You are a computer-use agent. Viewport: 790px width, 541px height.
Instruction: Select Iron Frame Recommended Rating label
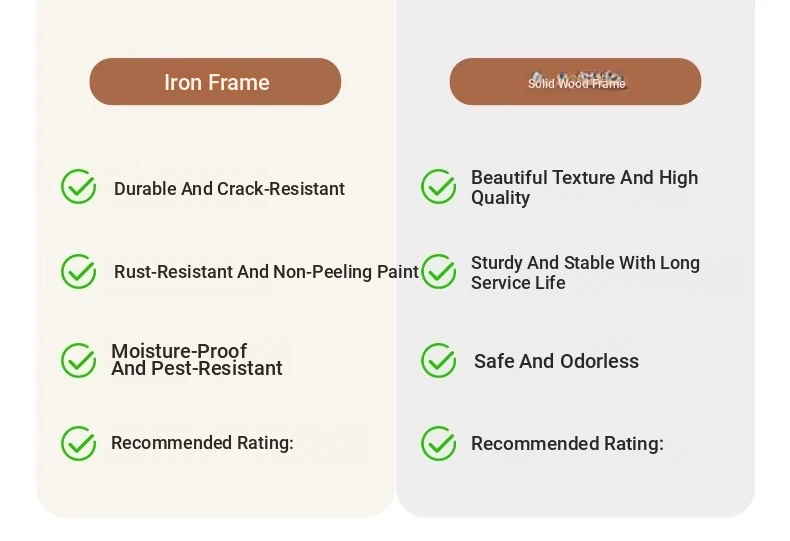[x=202, y=443]
